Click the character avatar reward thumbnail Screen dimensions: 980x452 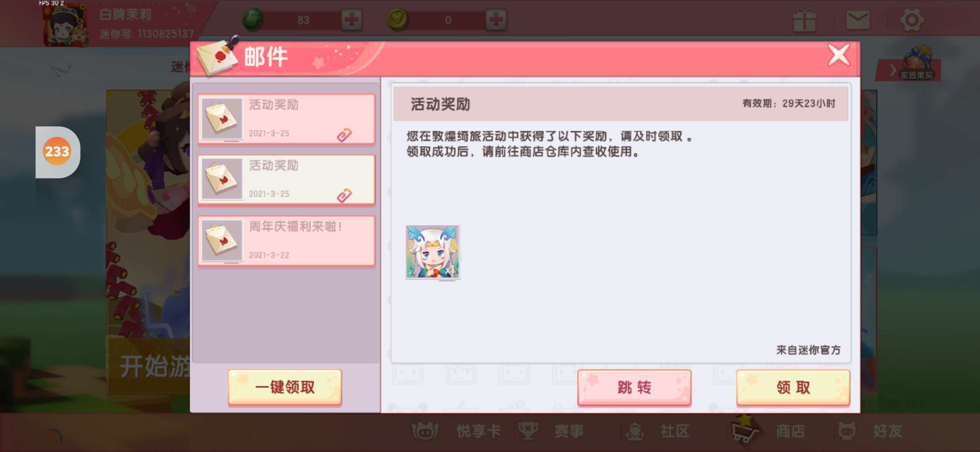pyautogui.click(x=433, y=252)
